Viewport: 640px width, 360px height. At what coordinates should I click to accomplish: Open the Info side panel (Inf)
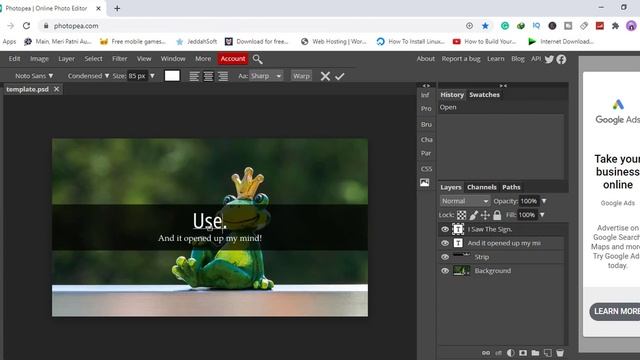pos(425,95)
